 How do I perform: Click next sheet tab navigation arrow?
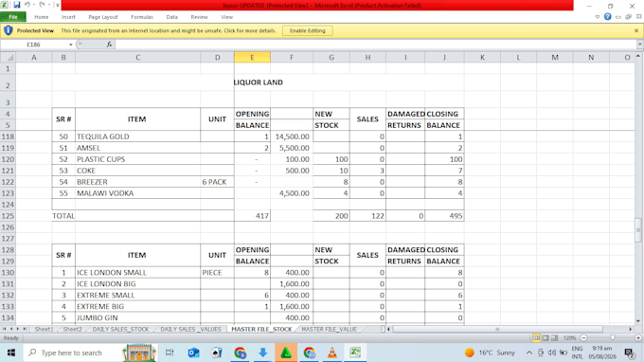point(18,329)
